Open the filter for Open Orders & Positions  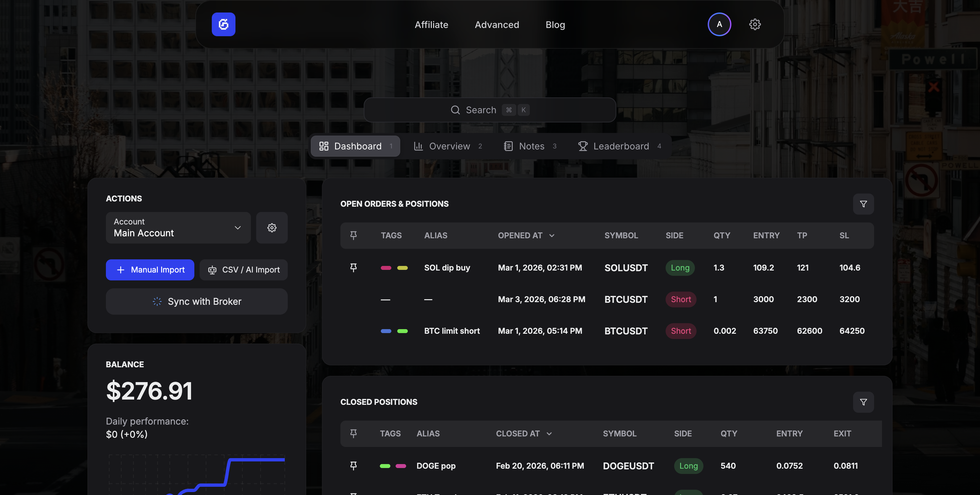pyautogui.click(x=863, y=204)
